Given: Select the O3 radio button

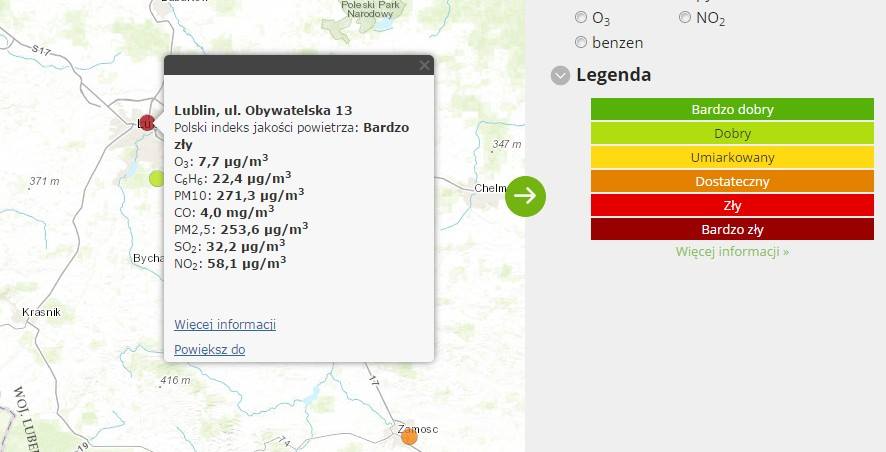Looking at the screenshot, I should [x=581, y=18].
